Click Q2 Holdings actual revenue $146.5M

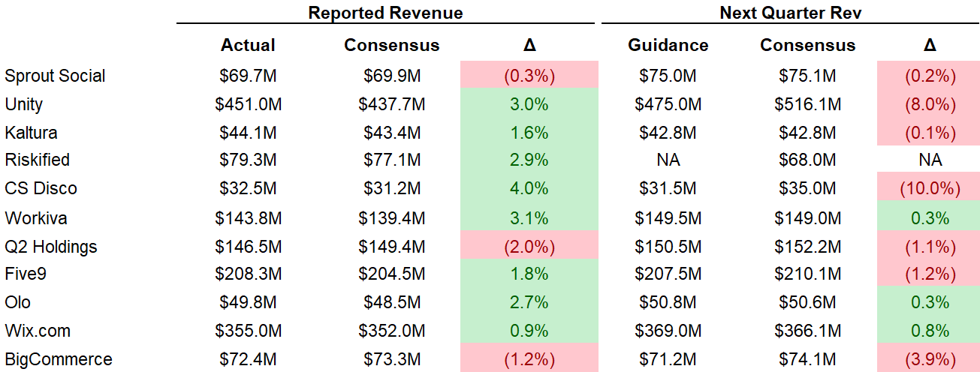click(x=248, y=247)
